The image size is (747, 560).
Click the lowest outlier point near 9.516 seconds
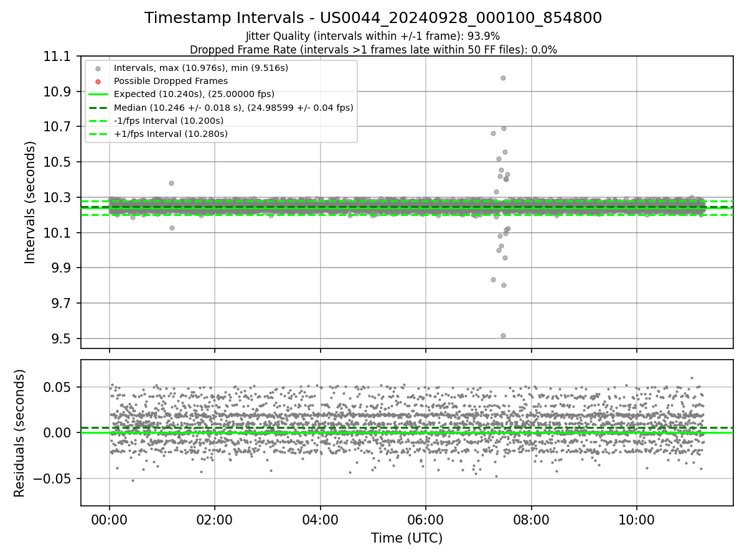point(503,335)
